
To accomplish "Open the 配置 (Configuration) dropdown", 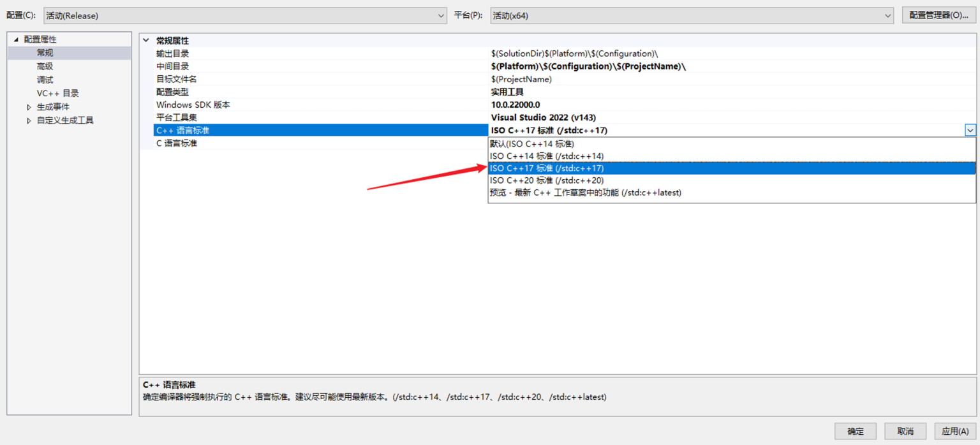I will pyautogui.click(x=245, y=16).
